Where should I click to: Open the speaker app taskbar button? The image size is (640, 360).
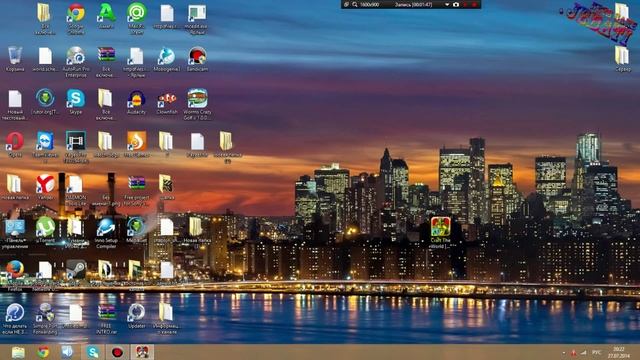point(67,352)
